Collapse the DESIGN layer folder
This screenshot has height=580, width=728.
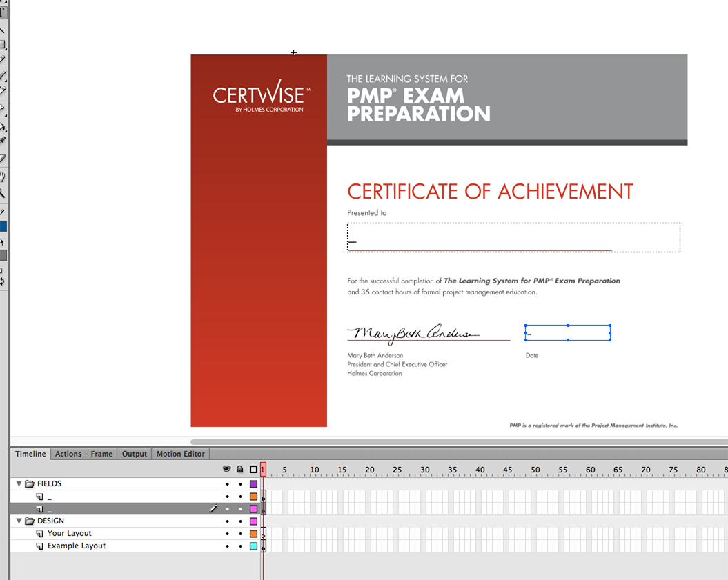point(19,521)
